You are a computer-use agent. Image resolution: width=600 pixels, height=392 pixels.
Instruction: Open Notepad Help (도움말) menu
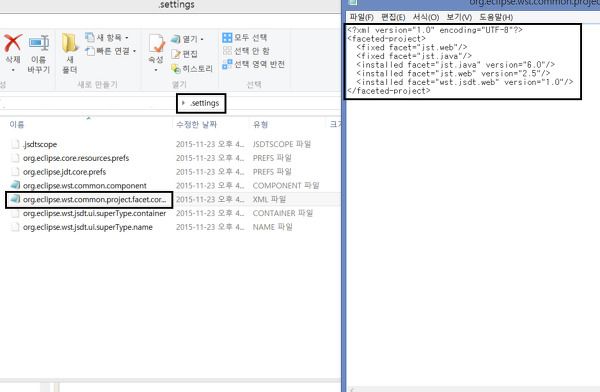tap(496, 17)
